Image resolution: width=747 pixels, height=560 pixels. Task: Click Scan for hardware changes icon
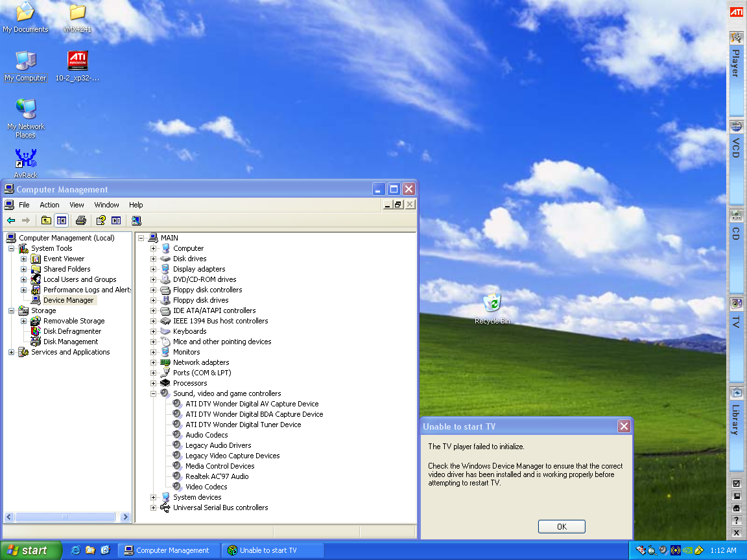pos(136,220)
